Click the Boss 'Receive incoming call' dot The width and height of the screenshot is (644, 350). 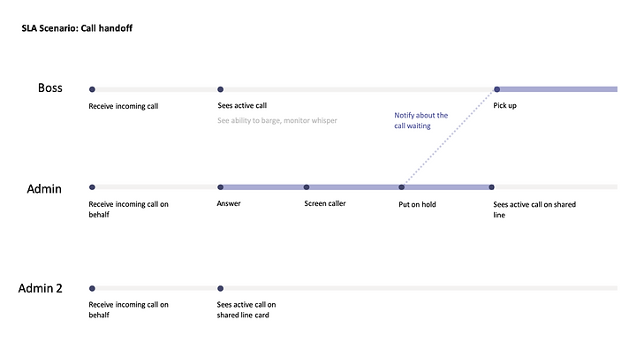[x=92, y=89]
